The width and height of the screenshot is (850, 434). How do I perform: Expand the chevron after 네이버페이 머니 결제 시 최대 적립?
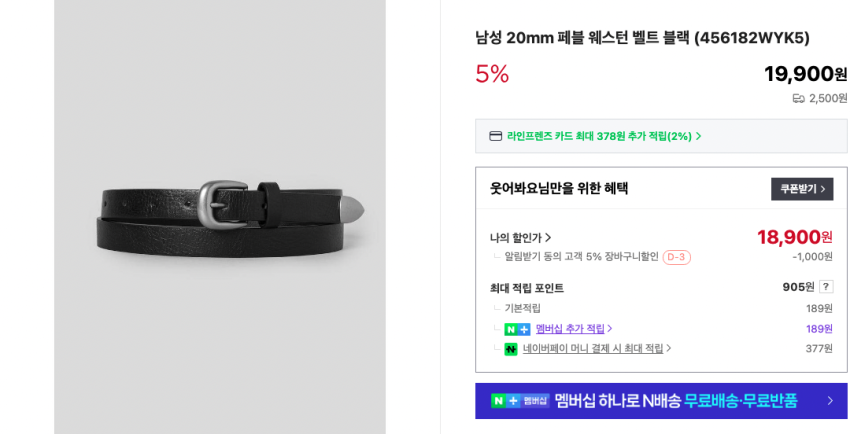click(669, 349)
